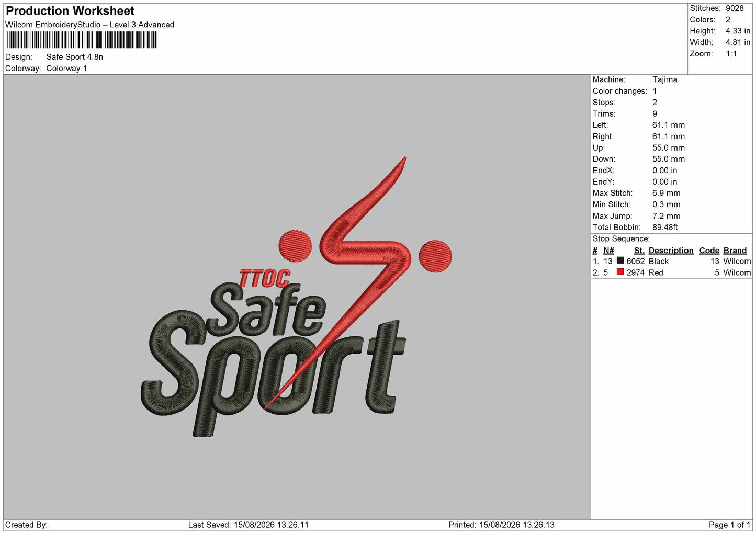Click the 'Color changes:' value 1

point(655,91)
